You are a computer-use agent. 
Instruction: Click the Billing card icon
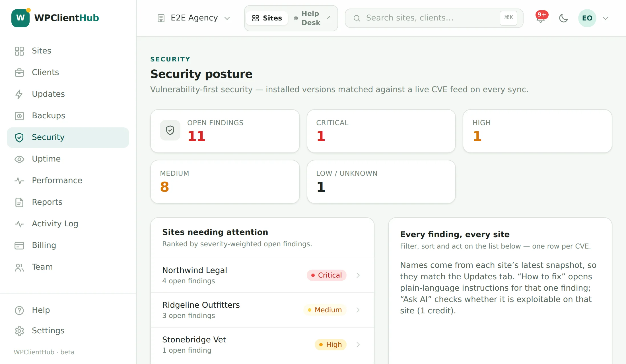point(19,245)
